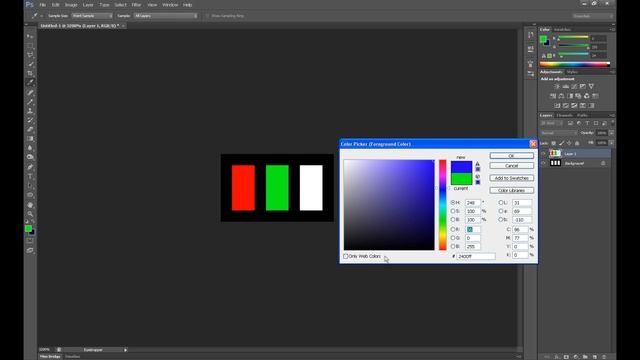Select the Zoom tool
The width and height of the screenshot is (640, 360).
[x=30, y=214]
